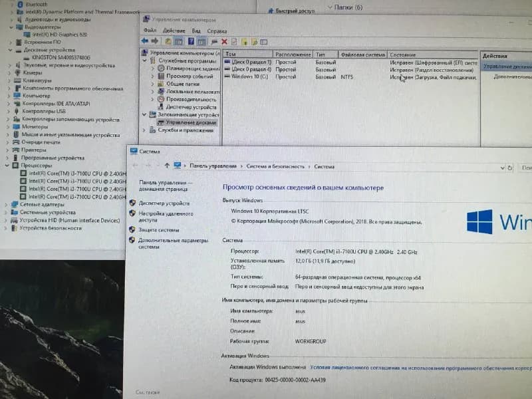Open Настройка удаленного доступа link
This screenshot has height=399, width=532.
click(166, 217)
